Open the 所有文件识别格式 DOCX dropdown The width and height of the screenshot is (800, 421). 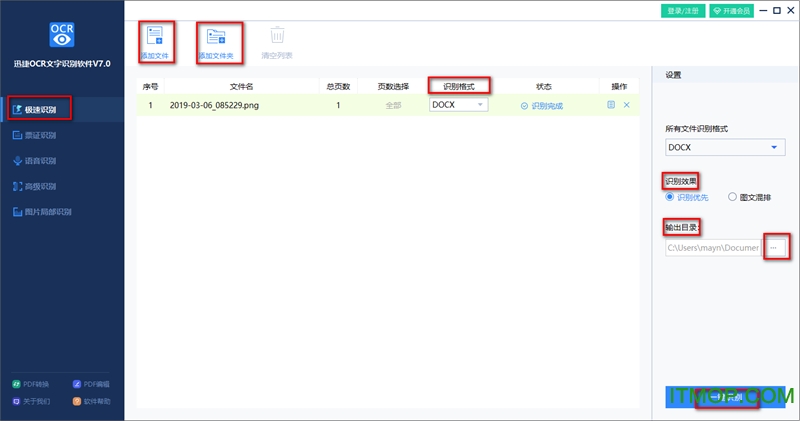point(724,147)
